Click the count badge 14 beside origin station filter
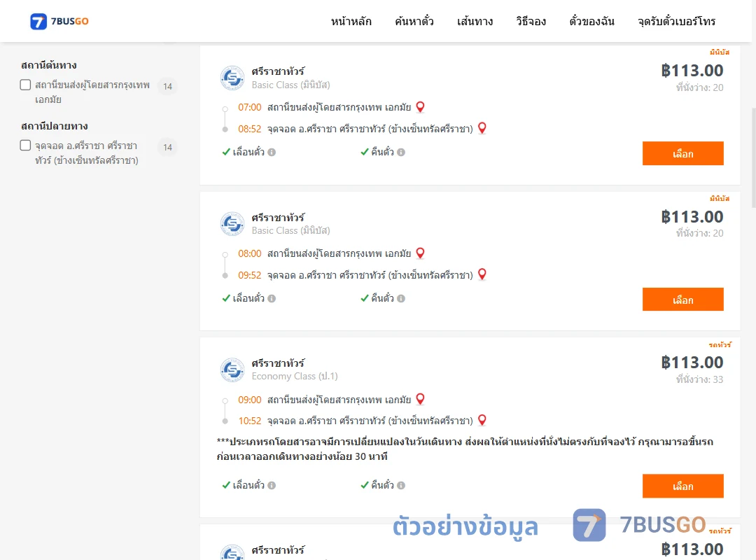The height and width of the screenshot is (560, 756). click(x=168, y=86)
